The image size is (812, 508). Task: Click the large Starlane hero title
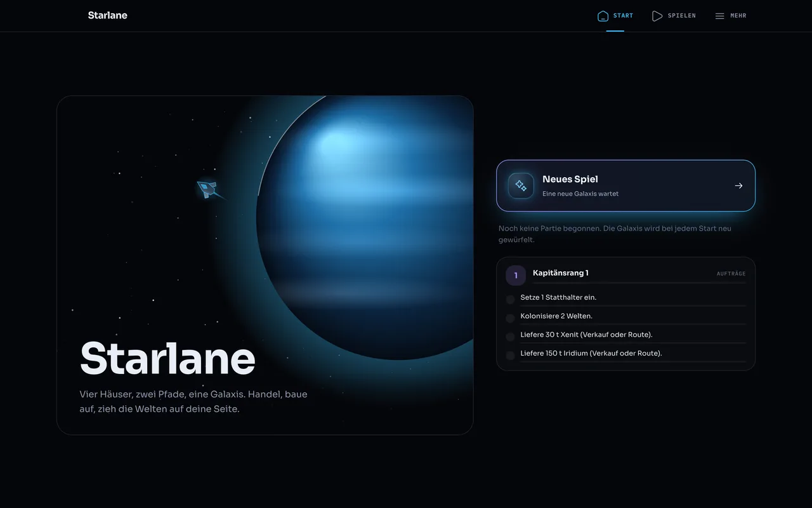(167, 359)
